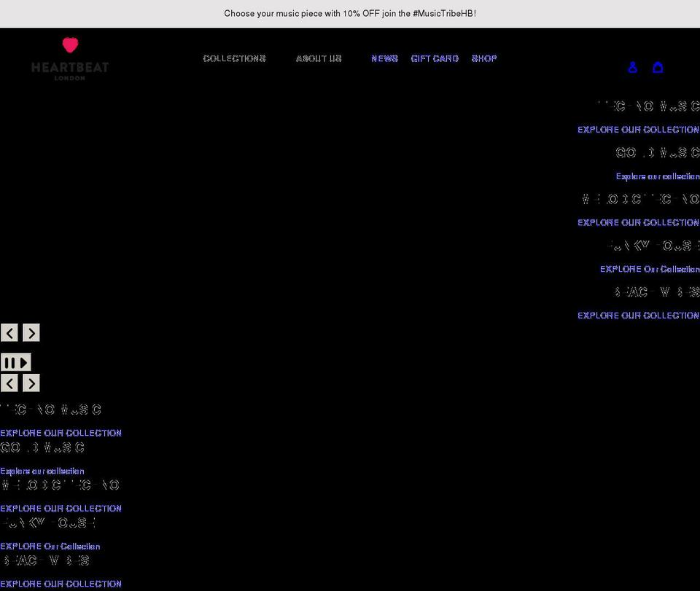
Task: Advance the slideshow using the next slide control
Action: coord(31,332)
